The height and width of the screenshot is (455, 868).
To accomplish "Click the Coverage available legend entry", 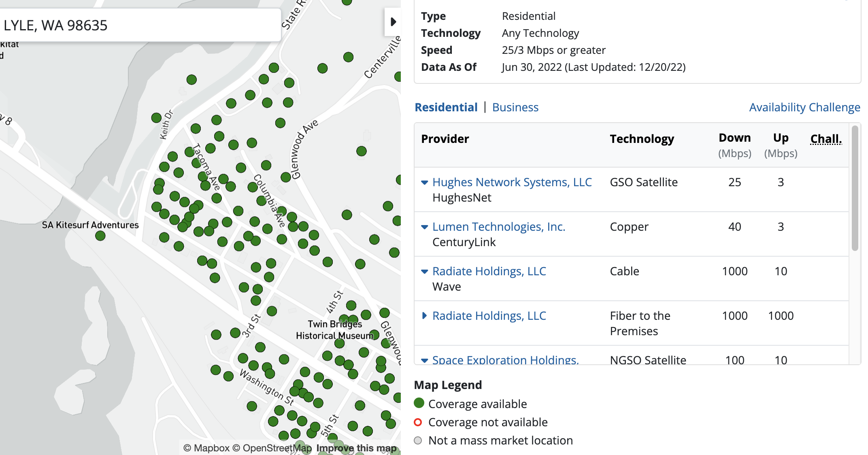I will coord(471,404).
